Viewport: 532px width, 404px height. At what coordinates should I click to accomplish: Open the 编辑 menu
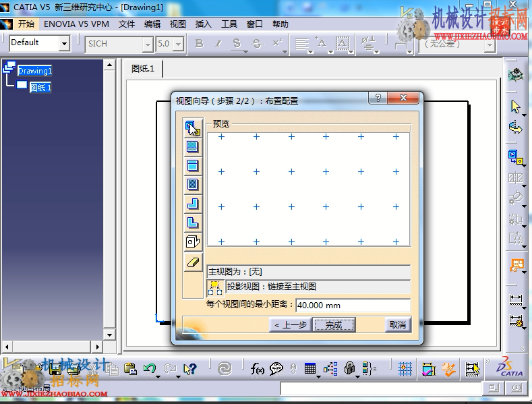tap(152, 24)
